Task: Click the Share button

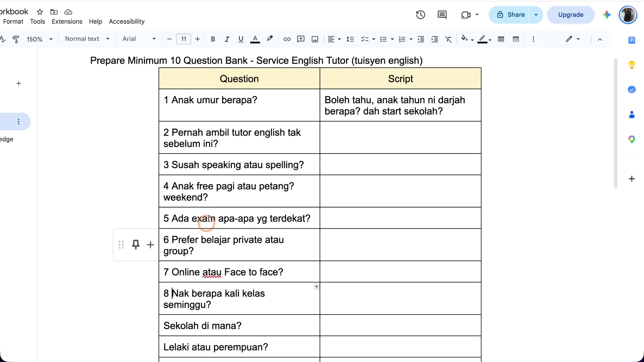Action: click(x=509, y=15)
